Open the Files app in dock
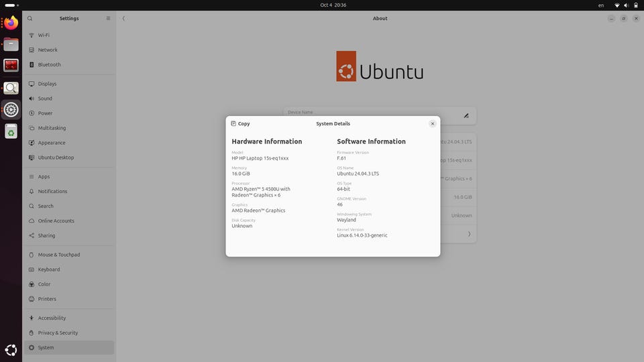Viewport: 644px width, 362px height. tap(11, 44)
